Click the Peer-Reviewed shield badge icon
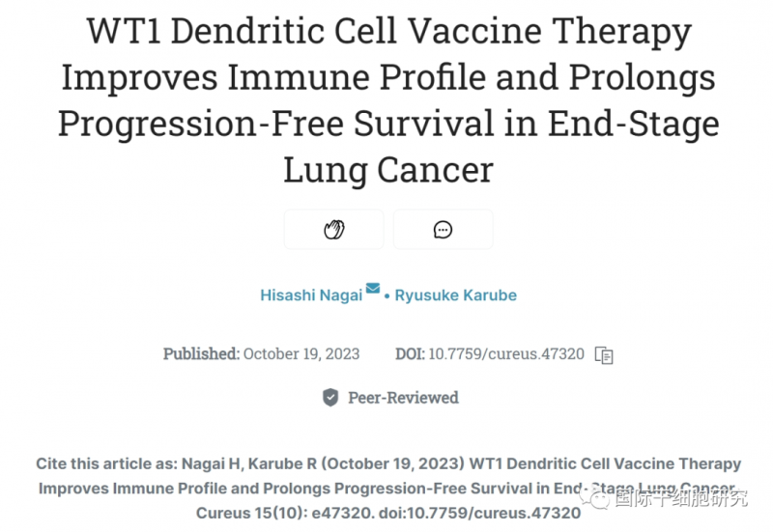The image size is (773, 532). coord(330,398)
